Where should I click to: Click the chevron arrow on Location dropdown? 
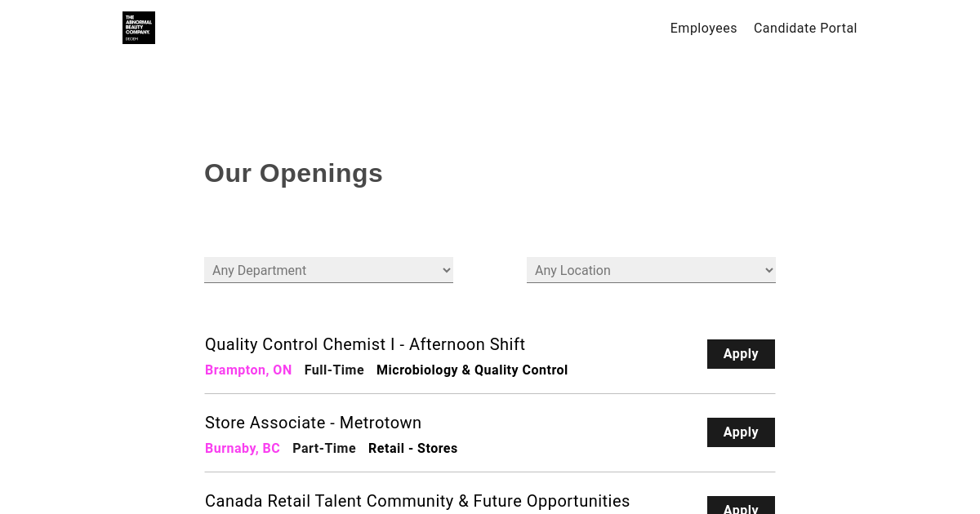coord(768,270)
